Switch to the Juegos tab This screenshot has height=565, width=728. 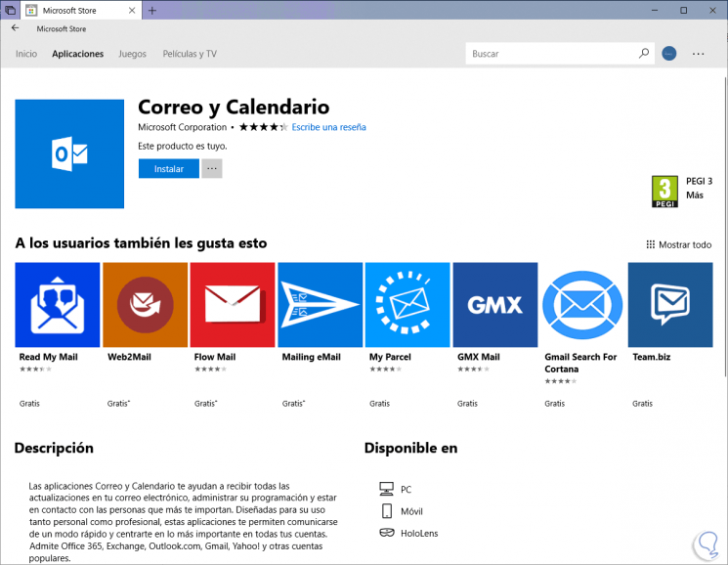(132, 54)
